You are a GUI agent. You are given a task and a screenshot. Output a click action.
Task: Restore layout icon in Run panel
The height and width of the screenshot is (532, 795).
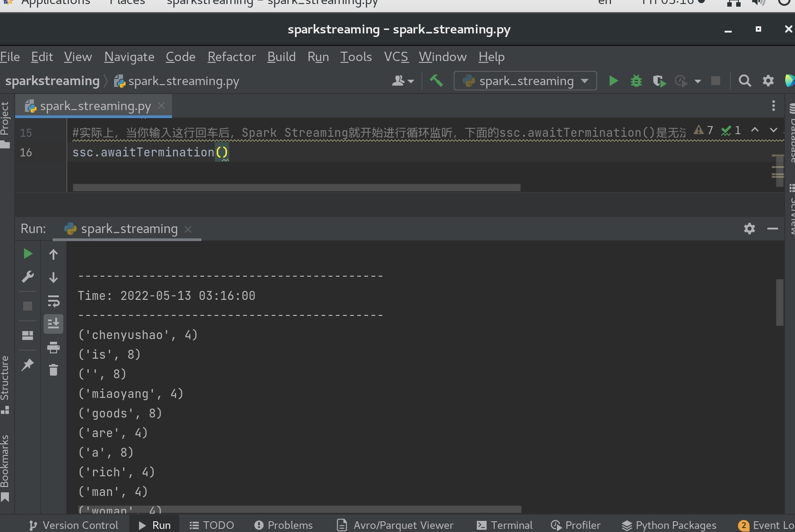(x=28, y=336)
